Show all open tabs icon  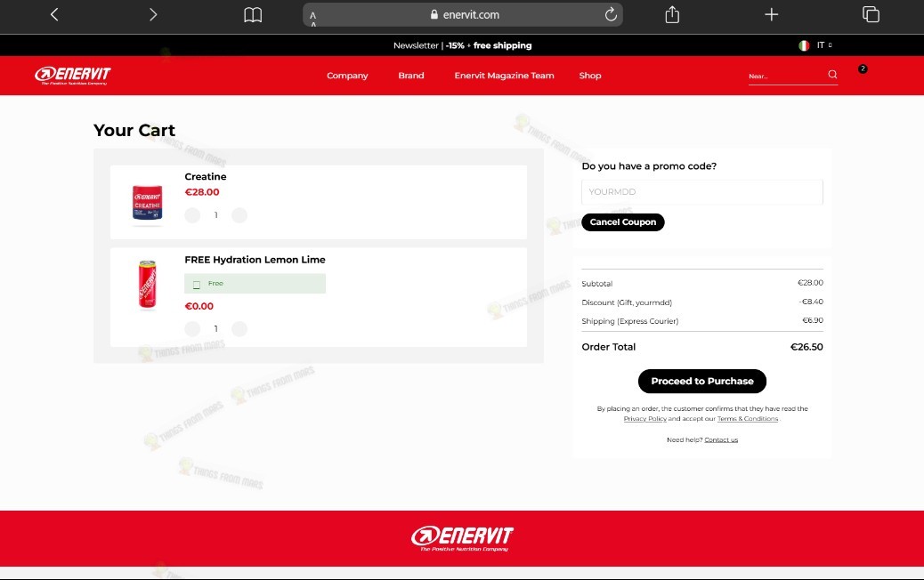[871, 14]
